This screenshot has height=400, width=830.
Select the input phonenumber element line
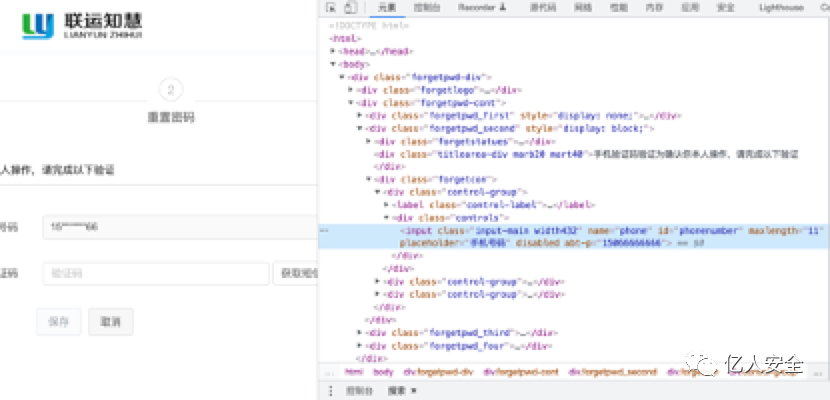tap(574, 237)
